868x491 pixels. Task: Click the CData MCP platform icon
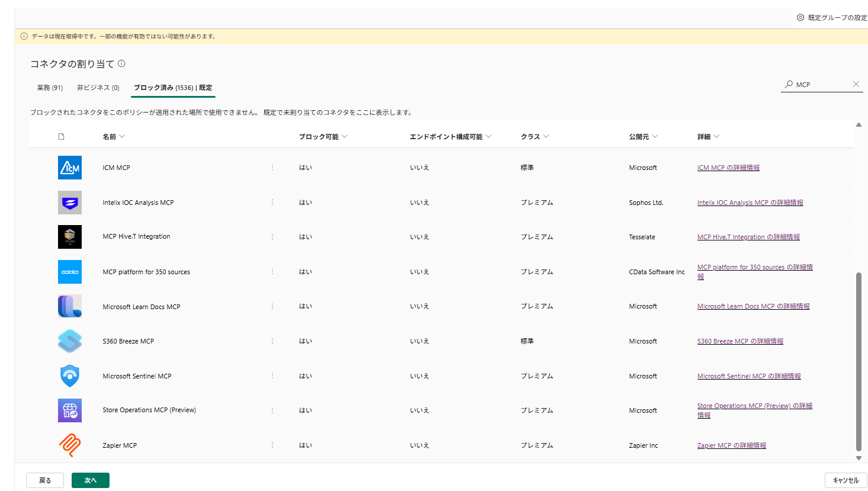coord(70,272)
